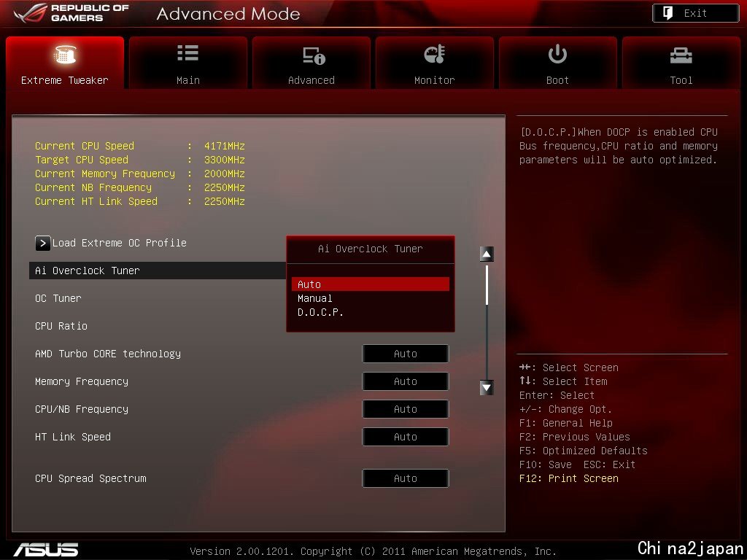This screenshot has width=747, height=560.
Task: Click the Memory Frequency setting label
Action: pyautogui.click(x=82, y=381)
